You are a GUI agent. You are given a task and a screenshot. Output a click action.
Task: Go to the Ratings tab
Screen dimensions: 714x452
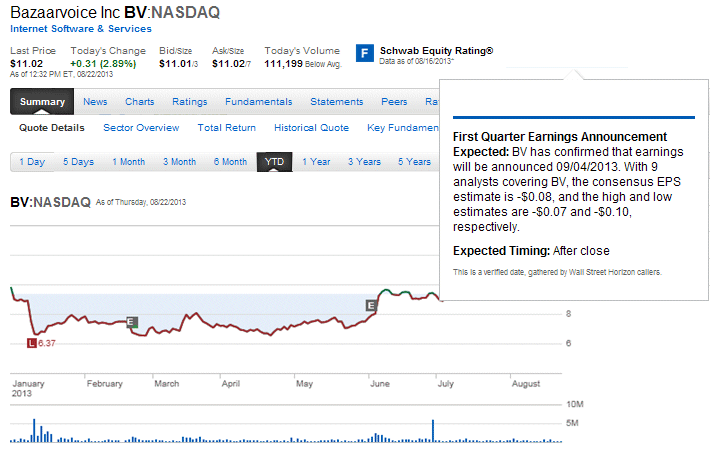click(x=189, y=102)
